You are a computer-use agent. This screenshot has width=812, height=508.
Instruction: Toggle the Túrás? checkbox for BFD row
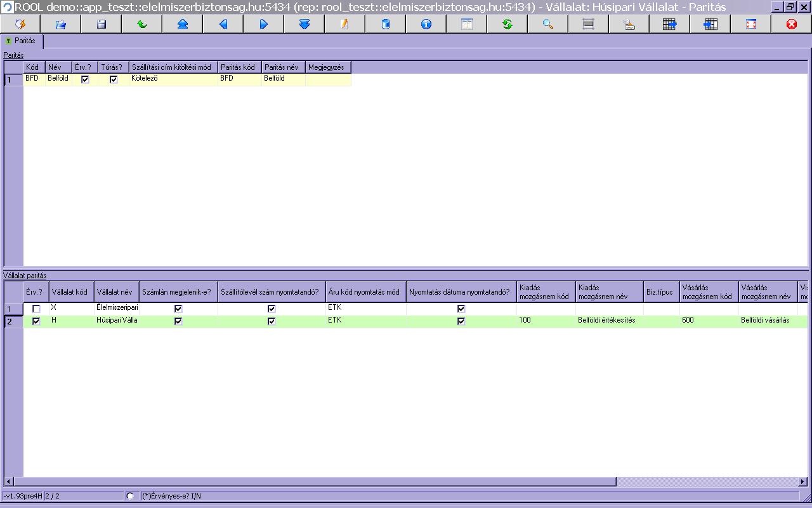114,79
